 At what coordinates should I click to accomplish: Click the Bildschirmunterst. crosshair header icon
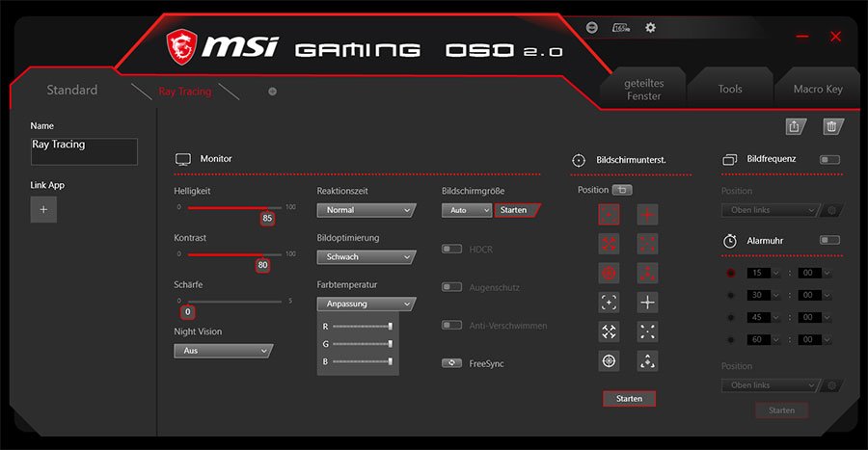tap(579, 160)
